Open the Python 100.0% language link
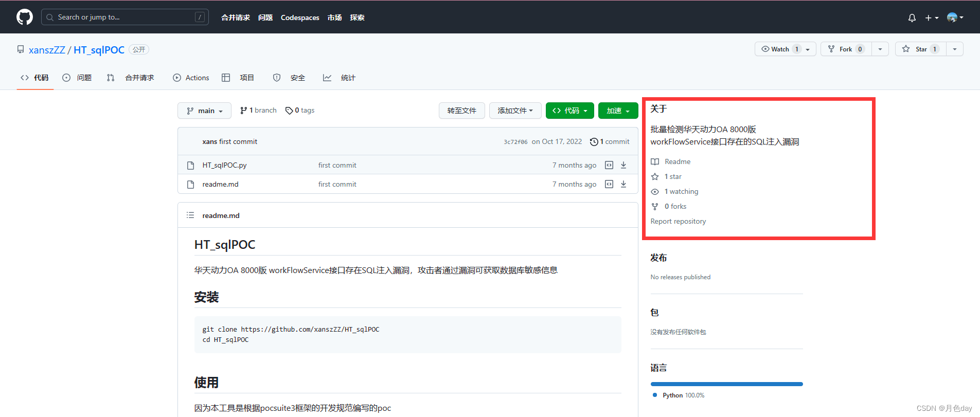The width and height of the screenshot is (980, 417). 679,395
